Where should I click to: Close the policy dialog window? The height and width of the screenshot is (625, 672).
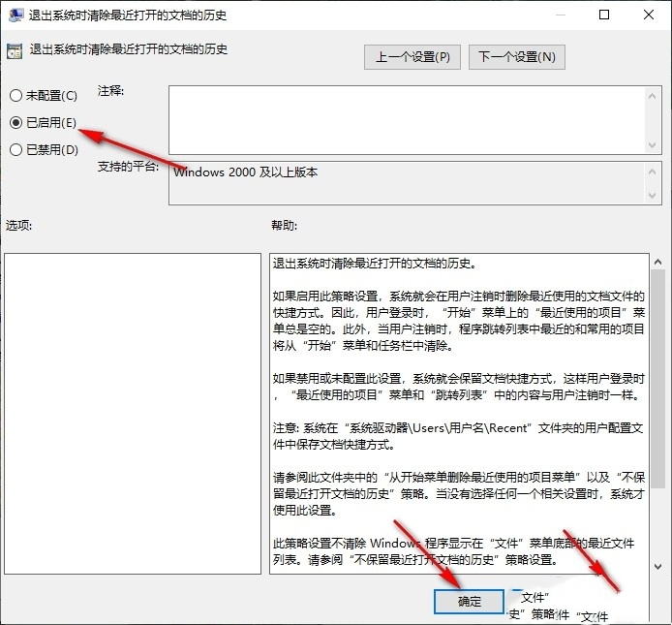click(x=649, y=15)
